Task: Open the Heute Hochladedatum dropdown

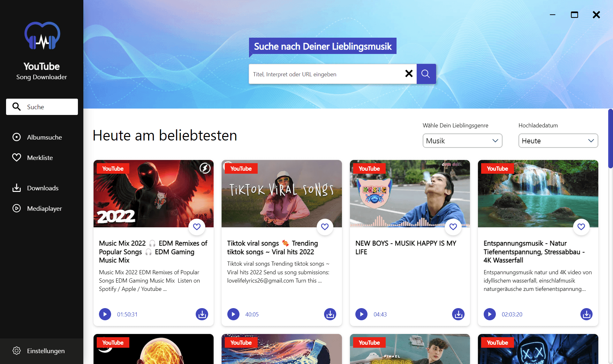Action: coord(558,141)
